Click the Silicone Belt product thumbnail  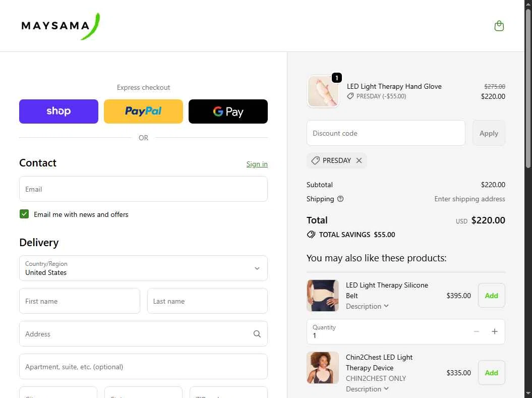tap(323, 296)
